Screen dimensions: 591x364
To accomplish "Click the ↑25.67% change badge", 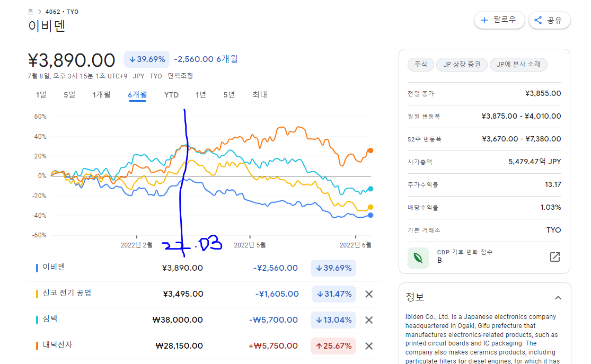I will pos(333,346).
